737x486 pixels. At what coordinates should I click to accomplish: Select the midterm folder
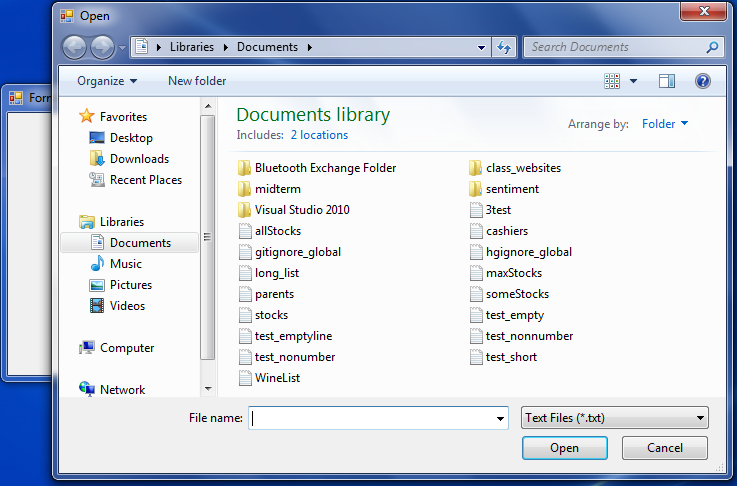pos(269,189)
